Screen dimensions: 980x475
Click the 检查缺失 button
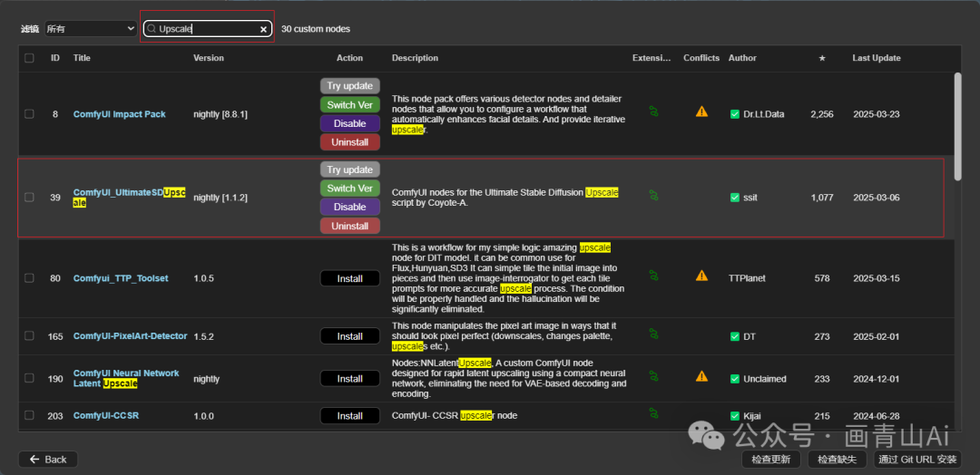[838, 460]
